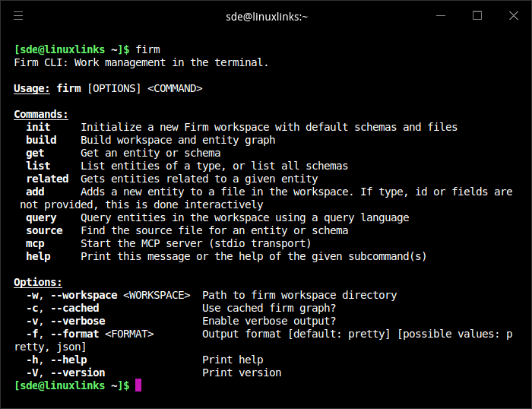Viewport: 532px width, 409px height.
Task: Click the 'related' command in the list
Action: (47, 179)
